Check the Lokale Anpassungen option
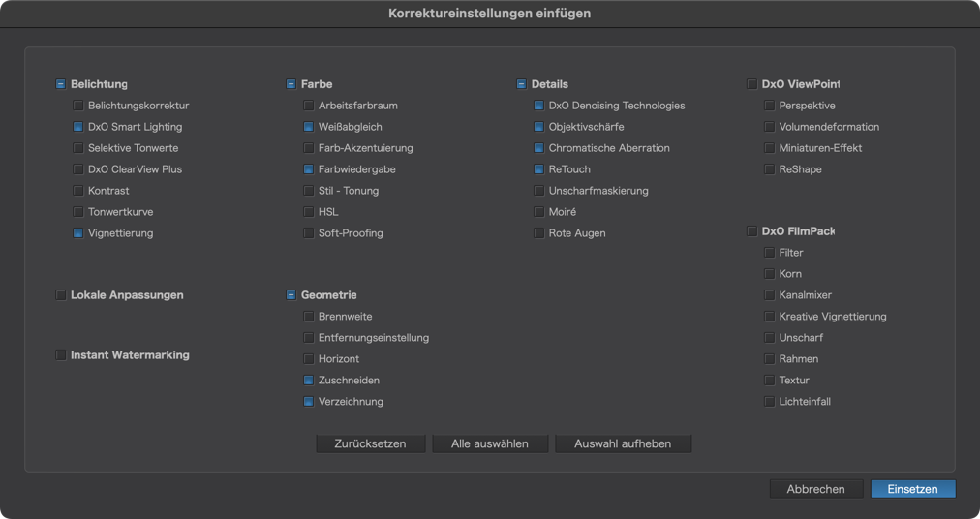This screenshot has height=519, width=980. point(61,295)
